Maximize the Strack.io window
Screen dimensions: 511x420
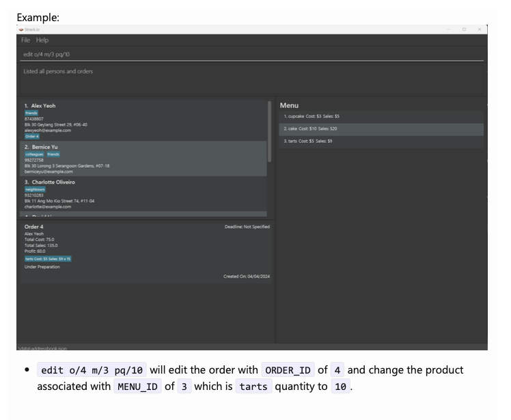tap(464, 29)
